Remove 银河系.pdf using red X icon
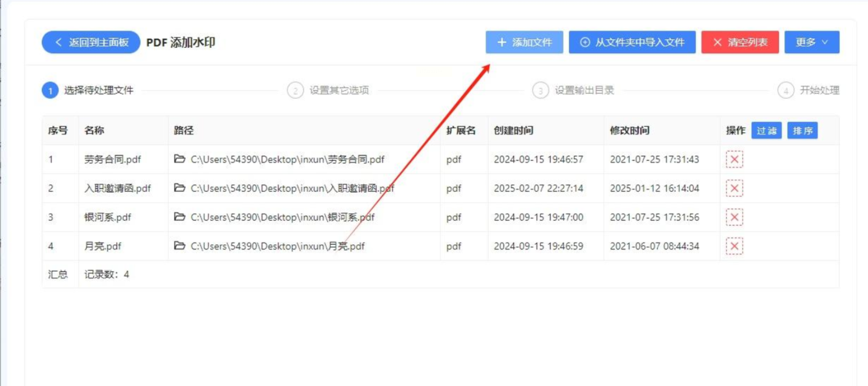The image size is (868, 386). [734, 217]
